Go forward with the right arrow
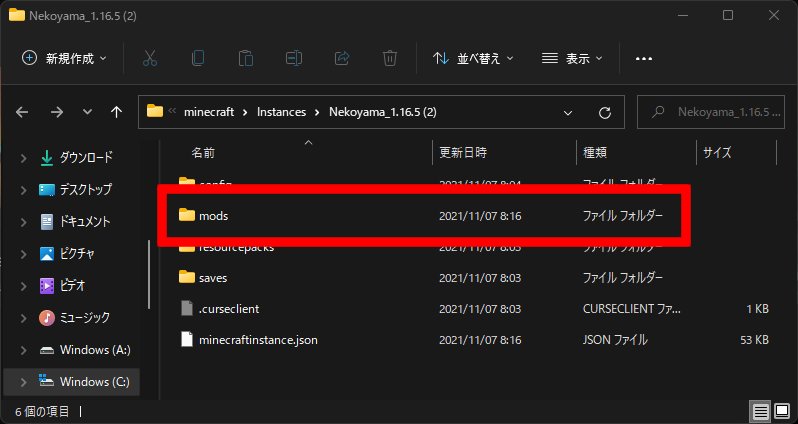This screenshot has width=798, height=424. tap(56, 112)
